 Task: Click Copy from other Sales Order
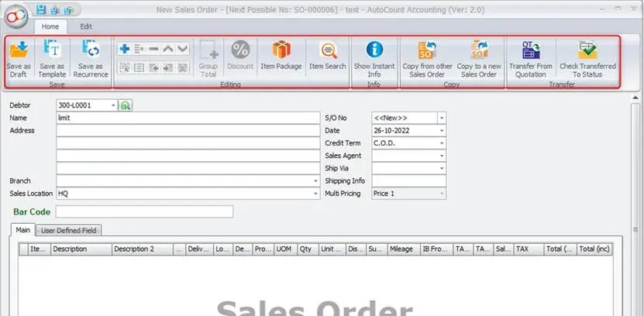[x=427, y=59]
